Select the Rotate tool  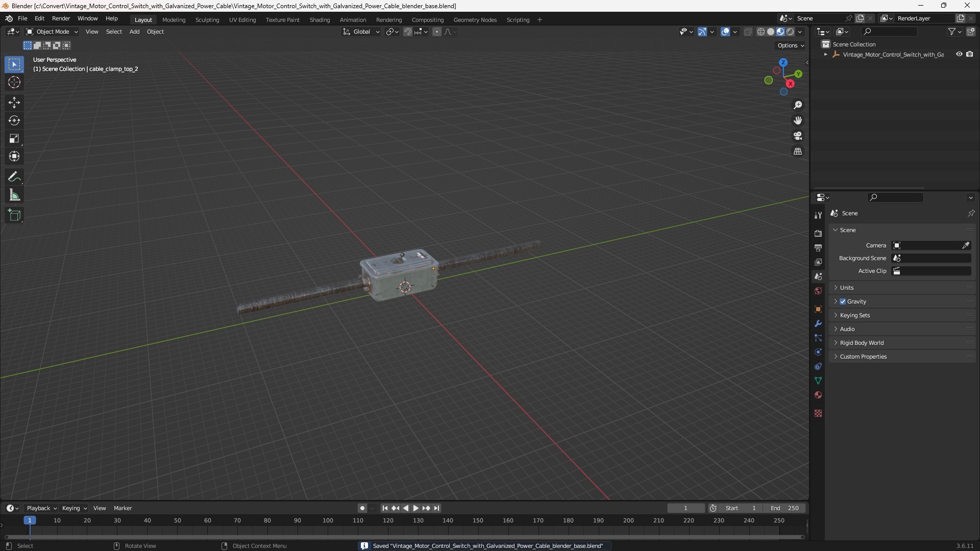[14, 120]
